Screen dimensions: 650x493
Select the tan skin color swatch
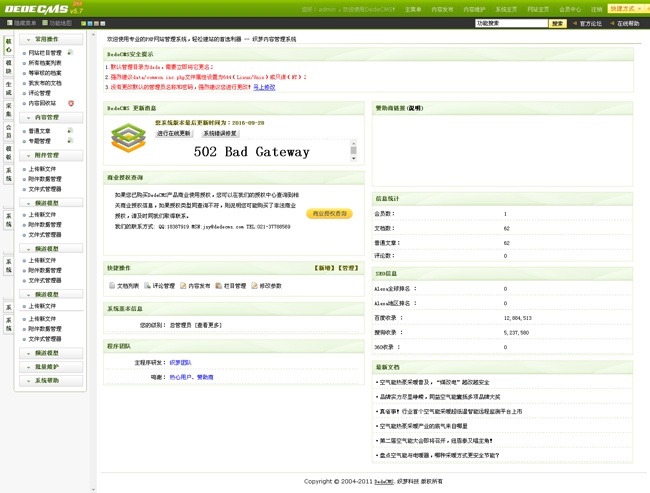point(97,24)
